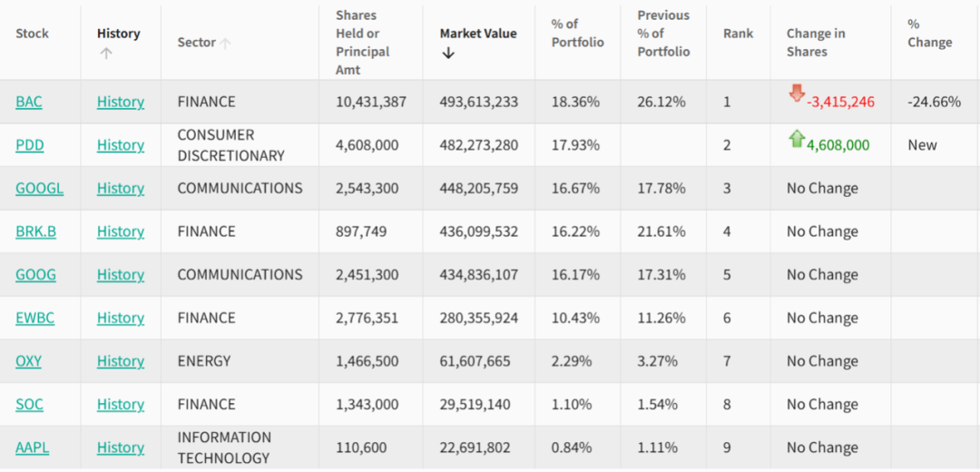980x472 pixels.
Task: Click the Rank column header
Action: 738,34
